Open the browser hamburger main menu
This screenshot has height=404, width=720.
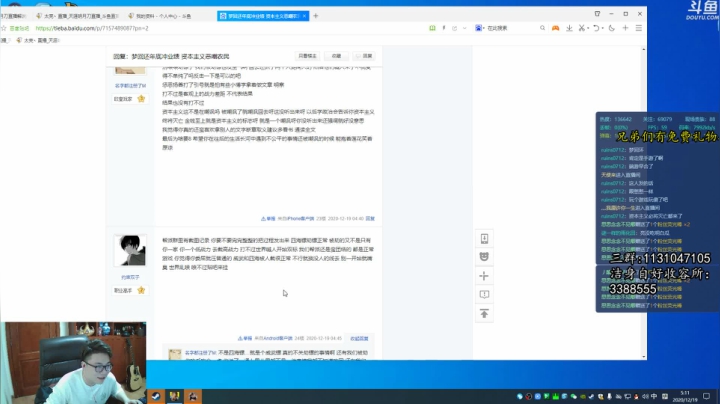[639, 28]
